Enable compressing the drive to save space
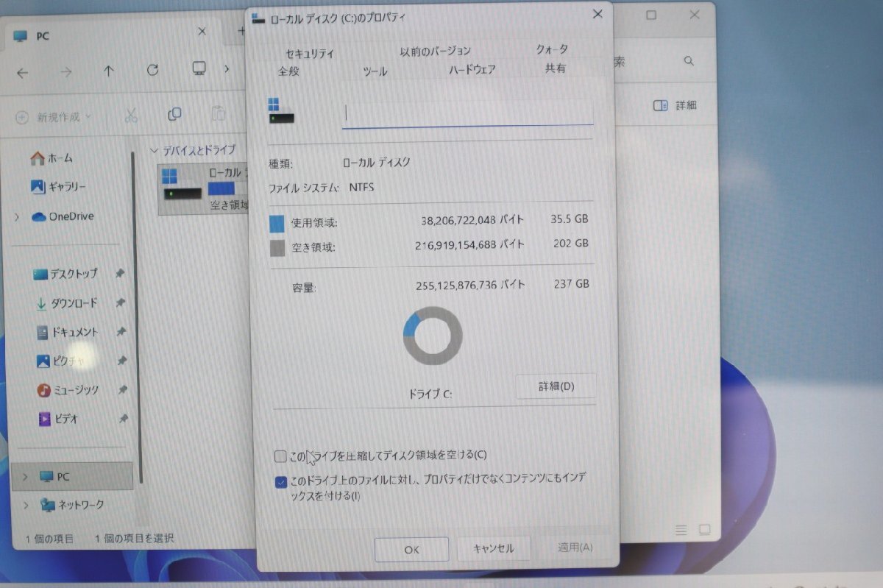Viewport: 883px width, 588px height. point(280,456)
